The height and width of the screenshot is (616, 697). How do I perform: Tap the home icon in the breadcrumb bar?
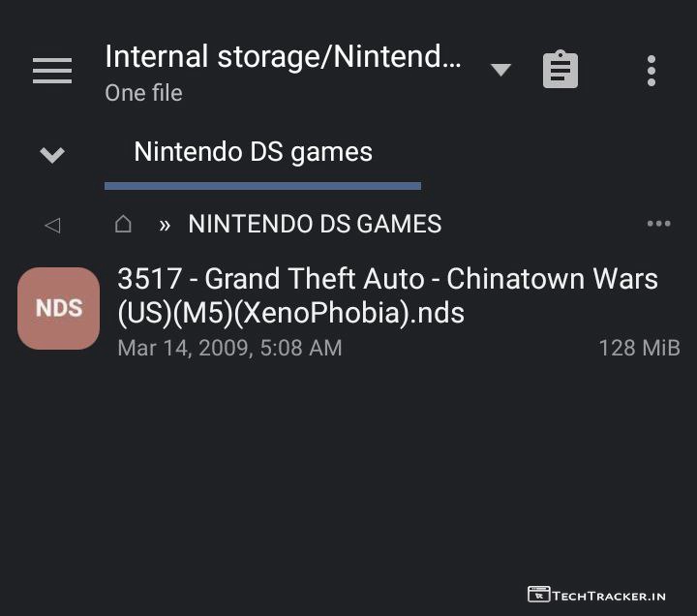tap(123, 224)
